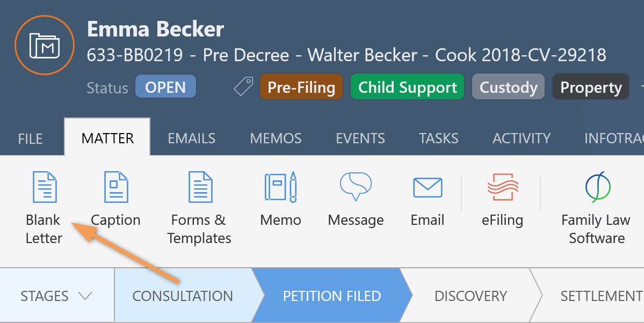Open the FILE menu tab
The height and width of the screenshot is (323, 644).
tap(31, 138)
